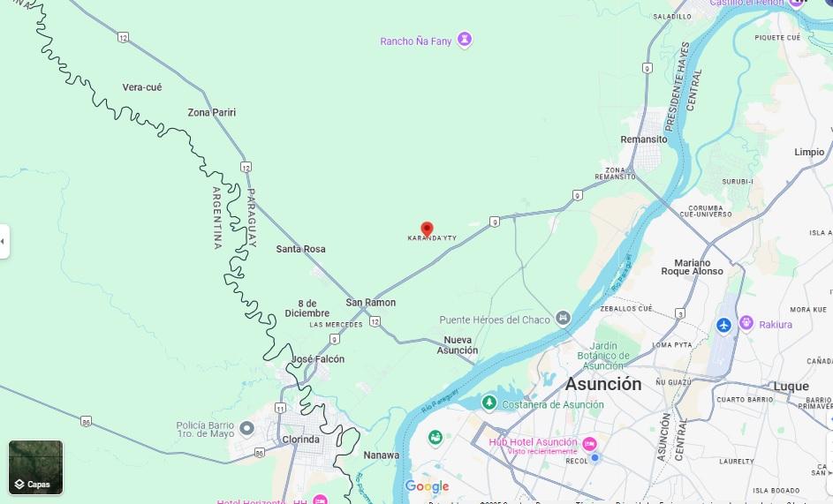
Task: Click the Google logo on the map
Action: (x=428, y=486)
